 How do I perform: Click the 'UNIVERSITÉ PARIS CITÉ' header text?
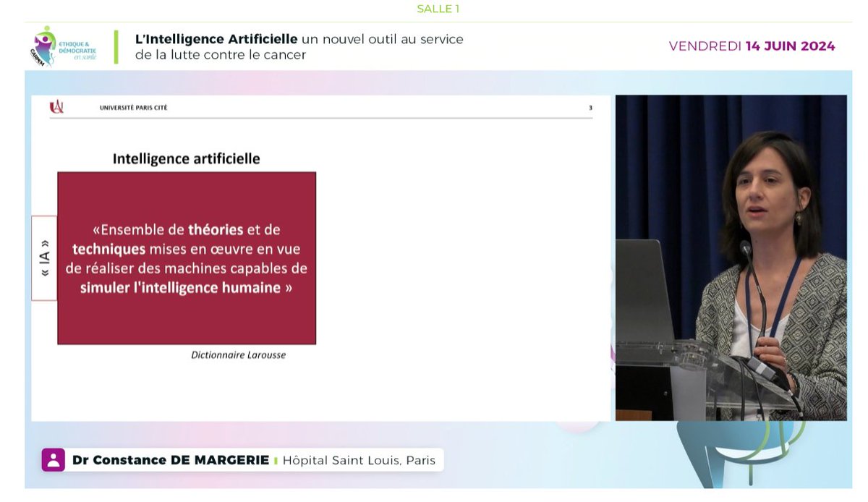tap(133, 108)
